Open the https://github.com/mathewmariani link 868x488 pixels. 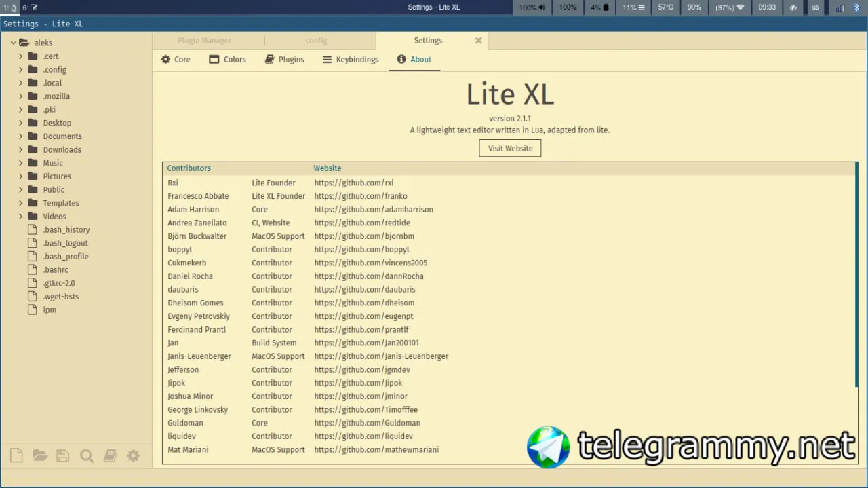coord(376,449)
